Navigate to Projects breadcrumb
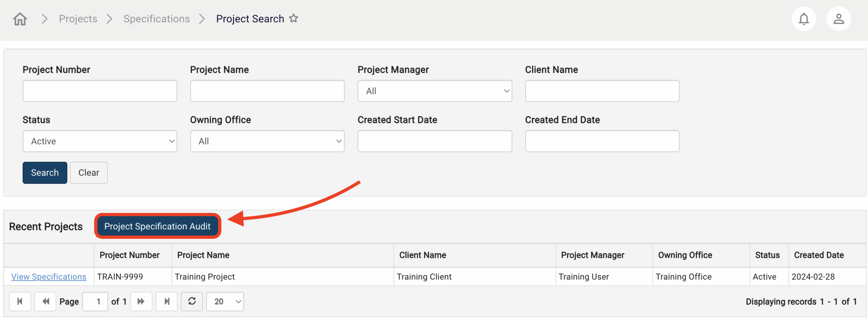868x321 pixels. [78, 19]
